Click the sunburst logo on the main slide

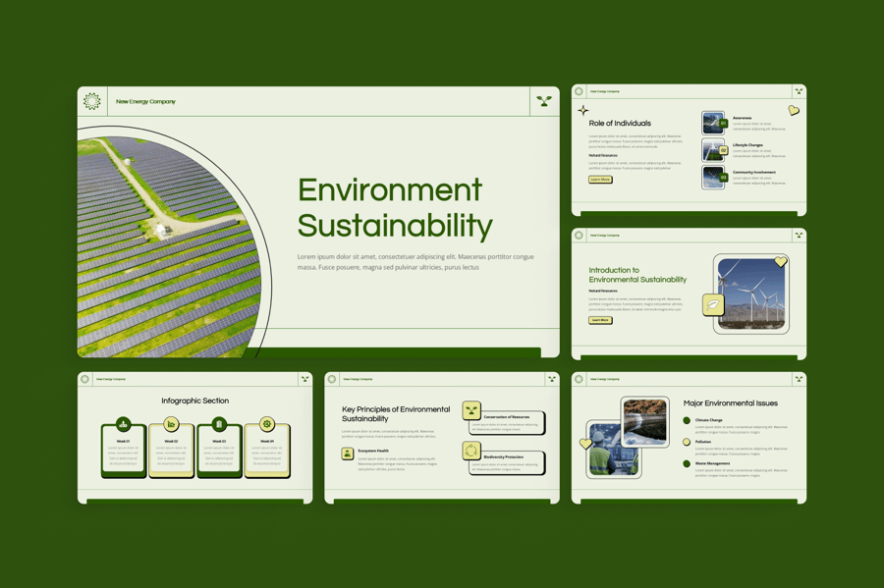pyautogui.click(x=92, y=101)
